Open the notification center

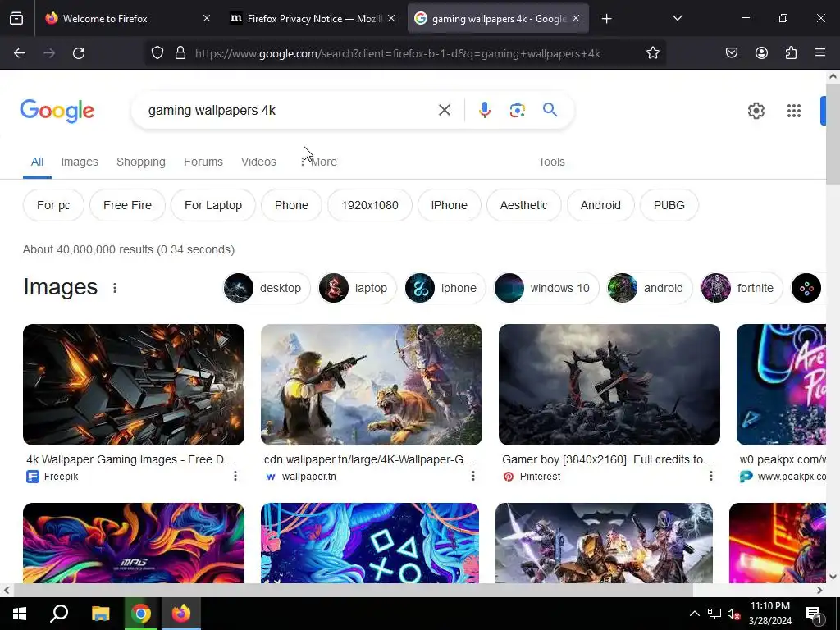click(815, 614)
